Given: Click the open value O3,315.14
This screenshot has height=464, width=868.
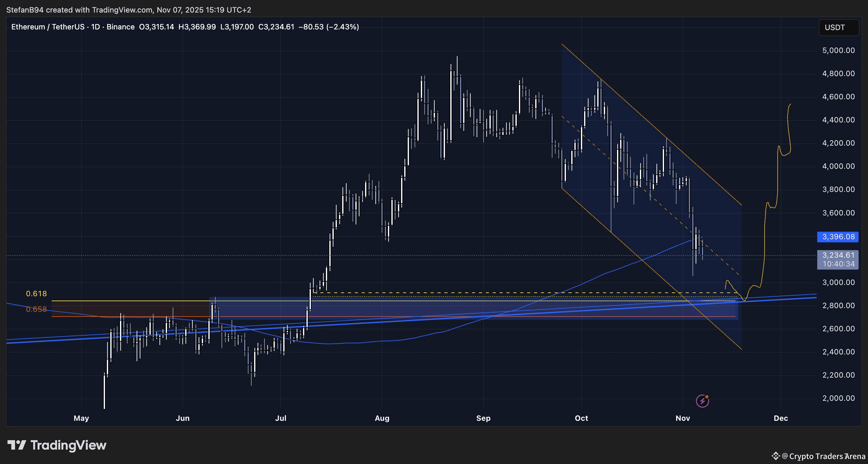Looking at the screenshot, I should point(157,27).
